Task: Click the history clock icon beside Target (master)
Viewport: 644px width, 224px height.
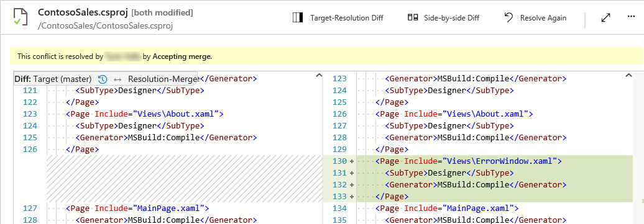Action: (x=103, y=79)
